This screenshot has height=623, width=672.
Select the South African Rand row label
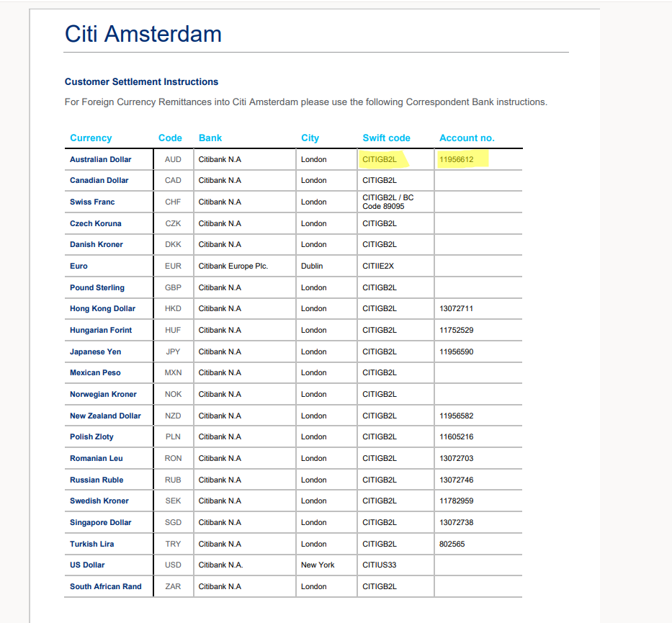click(x=105, y=586)
